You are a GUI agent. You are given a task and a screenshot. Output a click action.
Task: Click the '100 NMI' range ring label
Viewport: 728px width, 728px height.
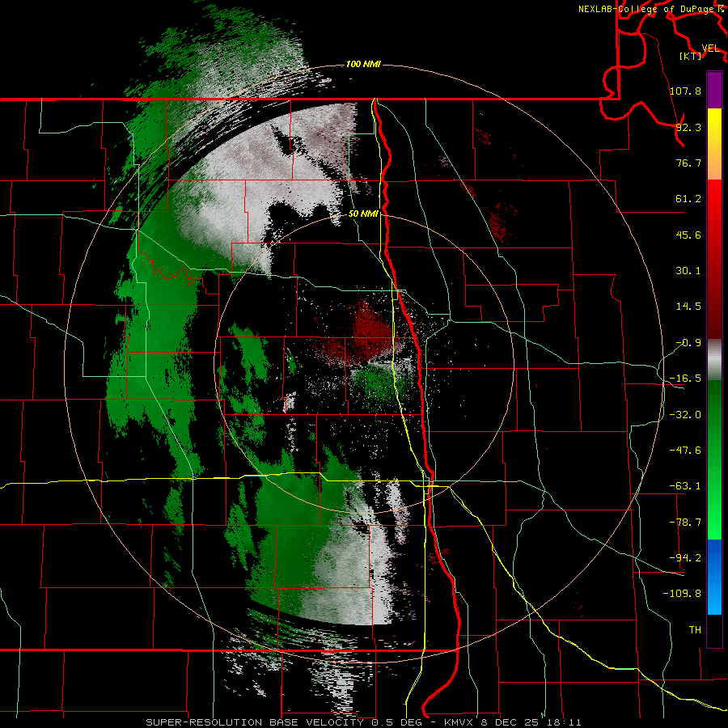click(363, 64)
